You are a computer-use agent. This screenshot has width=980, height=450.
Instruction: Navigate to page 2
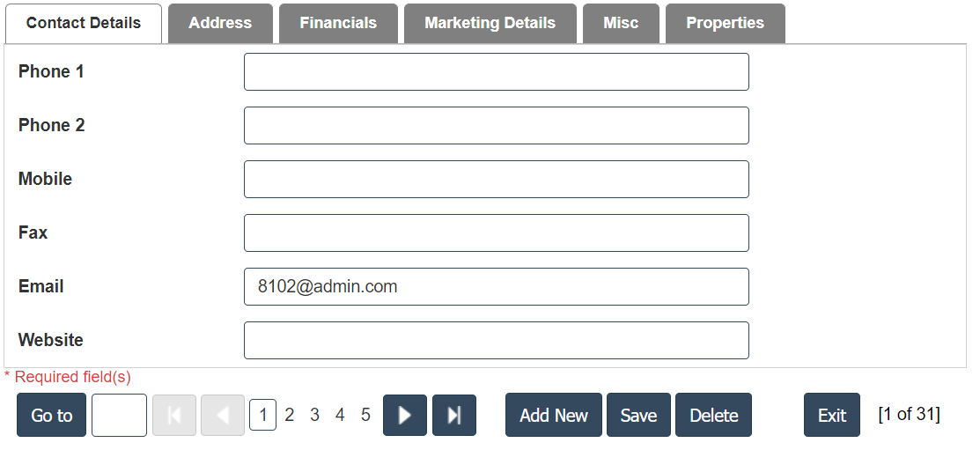click(289, 416)
